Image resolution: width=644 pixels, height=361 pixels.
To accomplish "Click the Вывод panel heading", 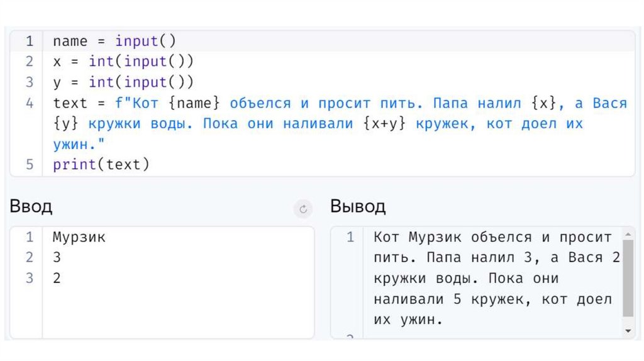I will [358, 206].
